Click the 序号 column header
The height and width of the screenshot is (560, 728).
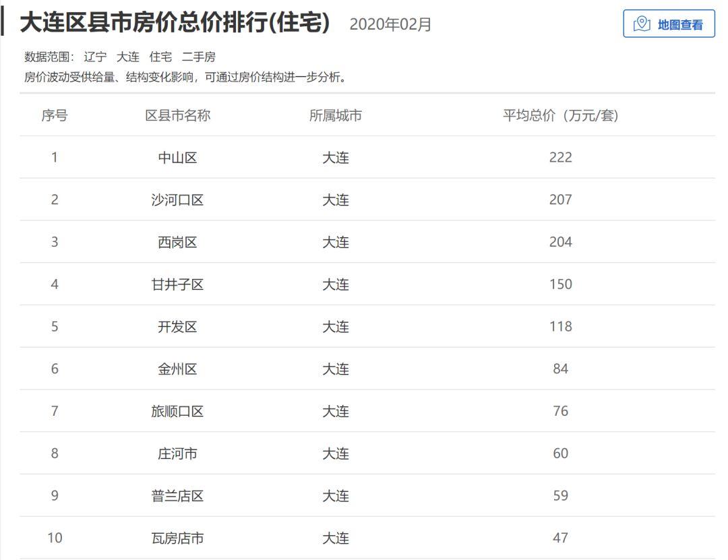pos(55,115)
